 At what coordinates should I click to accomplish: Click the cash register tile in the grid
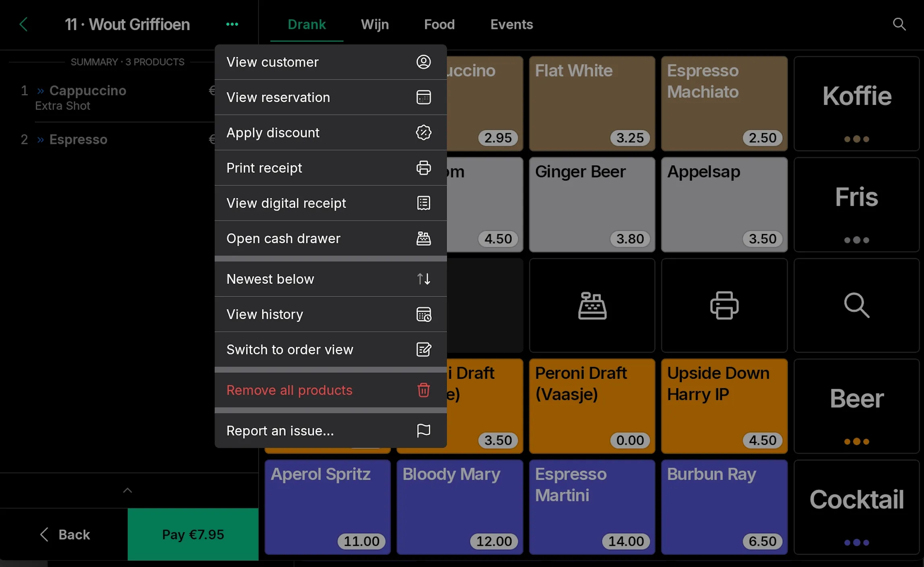click(592, 306)
